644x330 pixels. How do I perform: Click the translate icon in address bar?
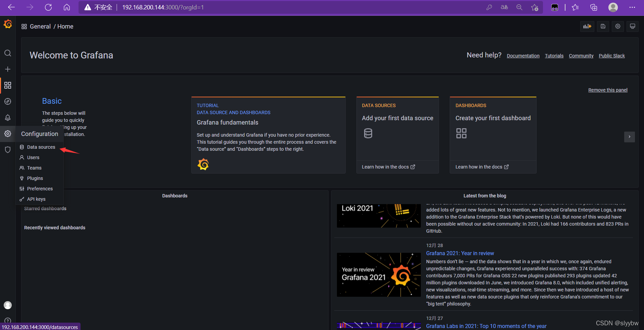pyautogui.click(x=504, y=7)
